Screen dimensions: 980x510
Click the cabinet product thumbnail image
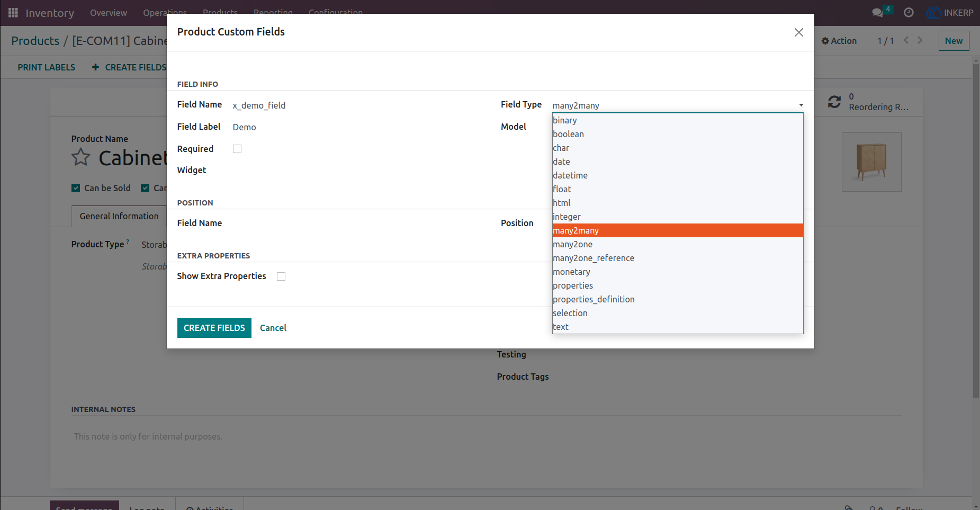[x=871, y=162]
